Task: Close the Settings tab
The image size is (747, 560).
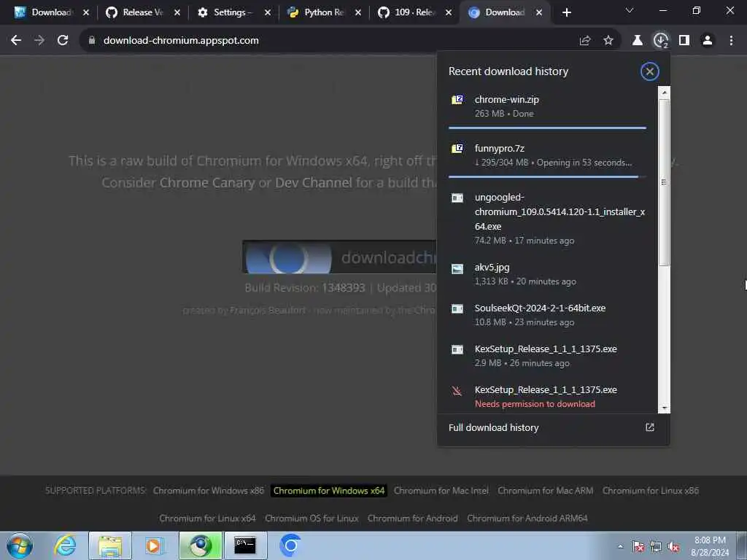Action: tap(268, 12)
